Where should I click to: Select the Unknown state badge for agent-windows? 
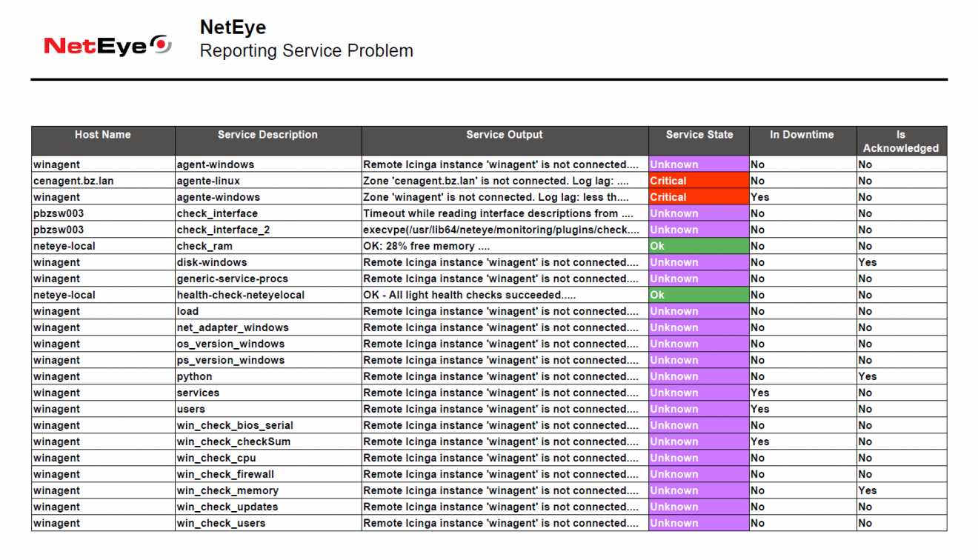point(697,164)
